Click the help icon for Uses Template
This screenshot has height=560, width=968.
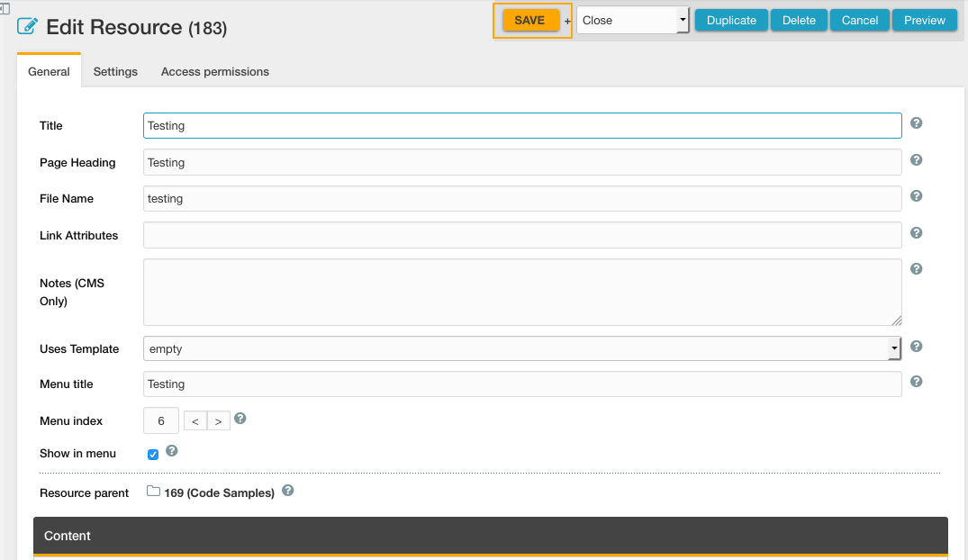coord(916,347)
